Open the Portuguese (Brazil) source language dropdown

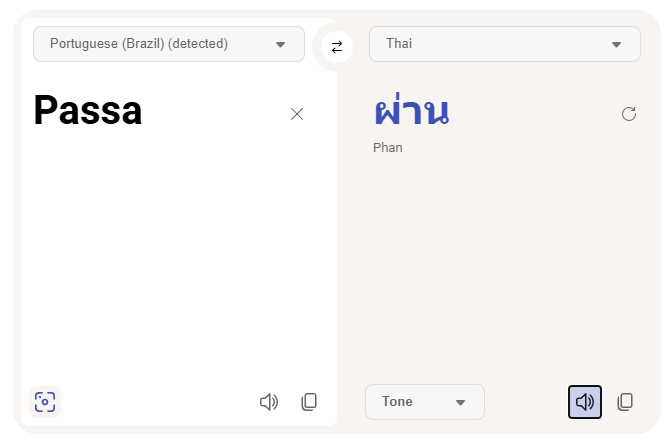click(x=168, y=44)
